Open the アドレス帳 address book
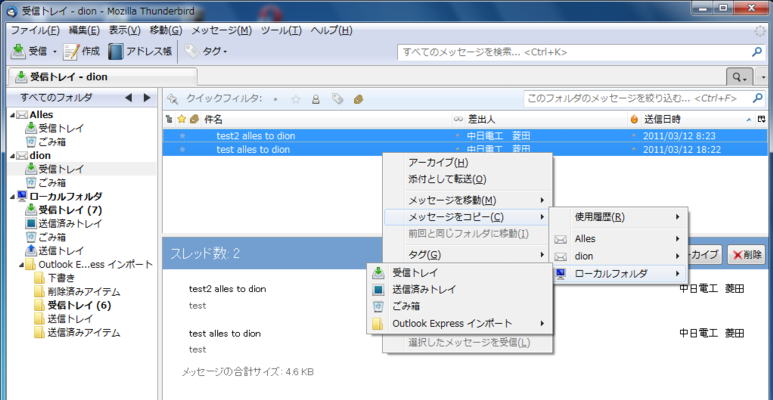The image size is (773, 400). 140,51
